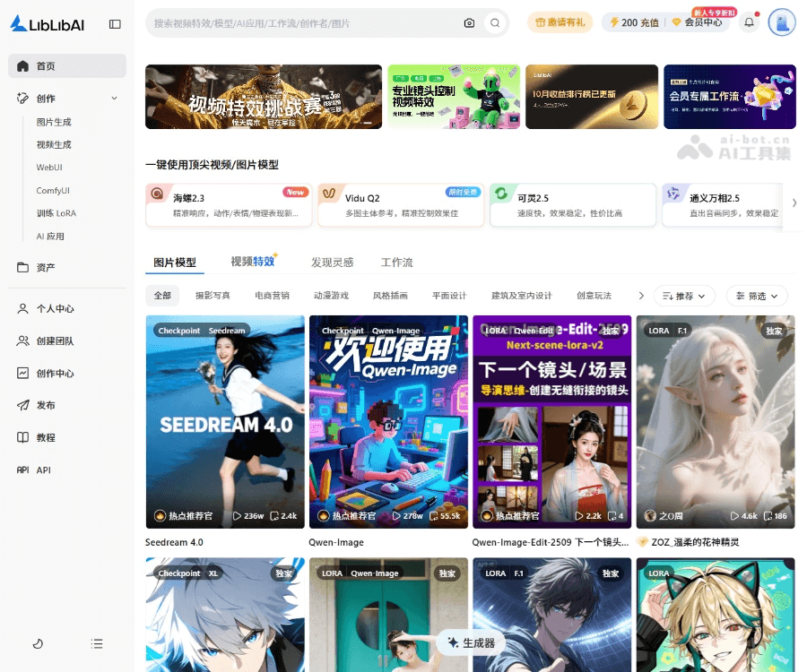Open the Seedream 4.0 model thumbnail
807x672 pixels.
coord(225,421)
